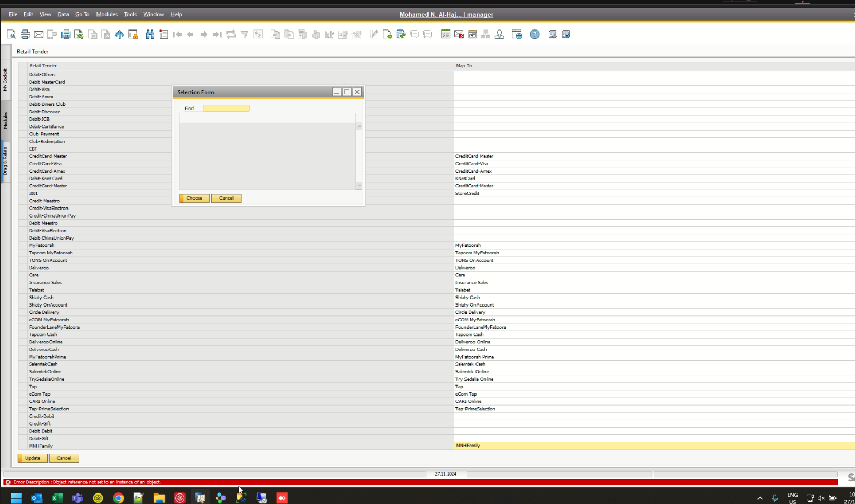Screen dimensions: 855x504
Task: Click Cancel in the Selection Form dialog
Action: (x=226, y=199)
